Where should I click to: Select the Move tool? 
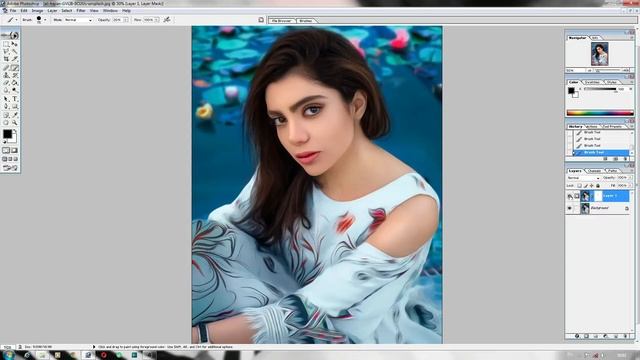pos(15,44)
